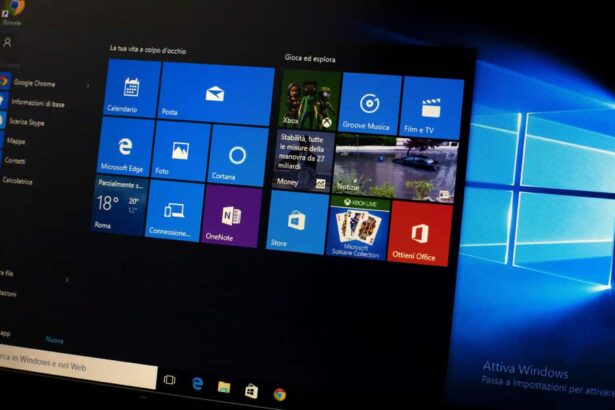The image size is (615, 410).
Task: Expand Google Chrome jump list arrow
Action: pos(88,85)
